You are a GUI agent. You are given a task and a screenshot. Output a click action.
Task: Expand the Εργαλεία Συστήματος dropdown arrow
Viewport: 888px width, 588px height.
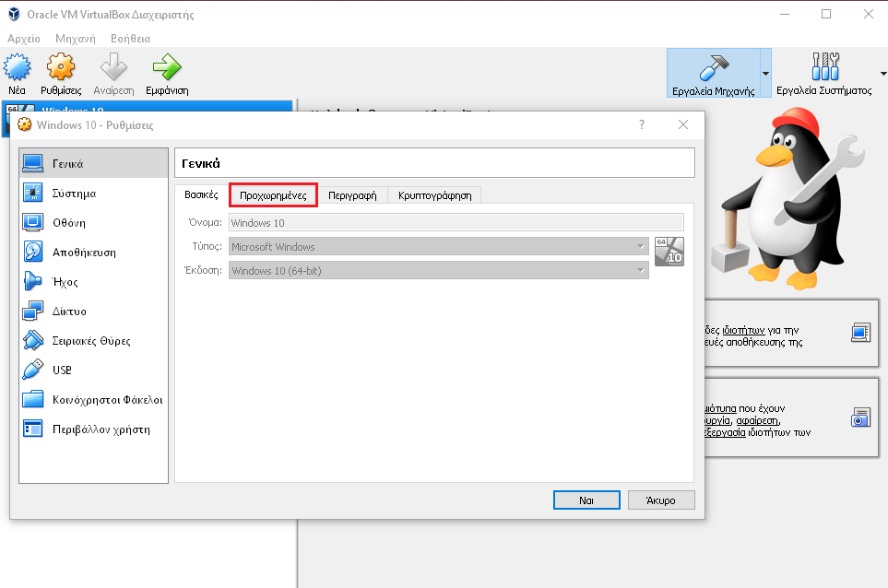[x=882, y=74]
